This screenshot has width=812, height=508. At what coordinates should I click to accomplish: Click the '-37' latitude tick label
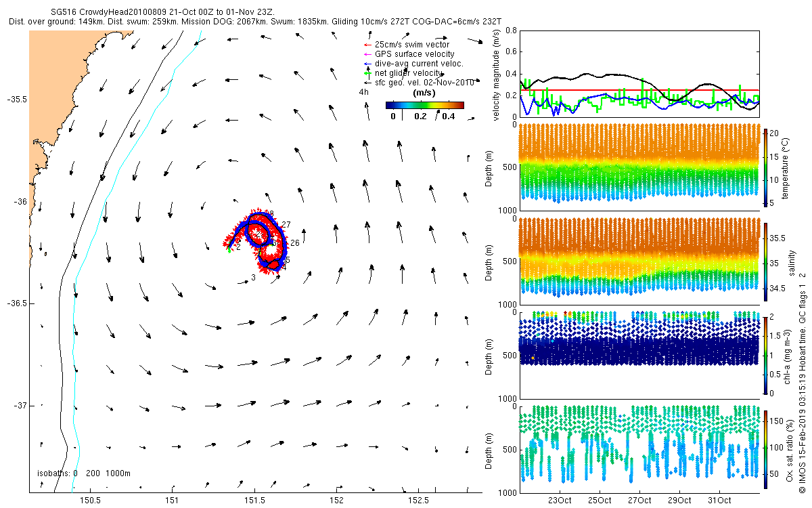[20, 406]
